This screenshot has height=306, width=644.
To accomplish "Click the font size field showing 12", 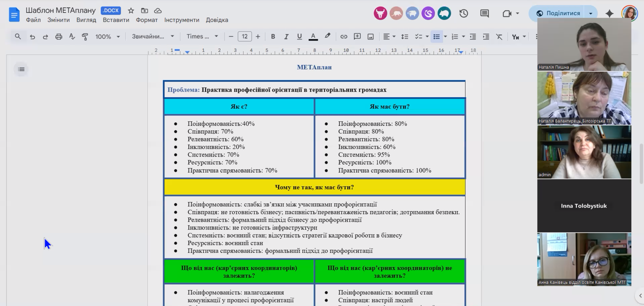I will tap(245, 37).
